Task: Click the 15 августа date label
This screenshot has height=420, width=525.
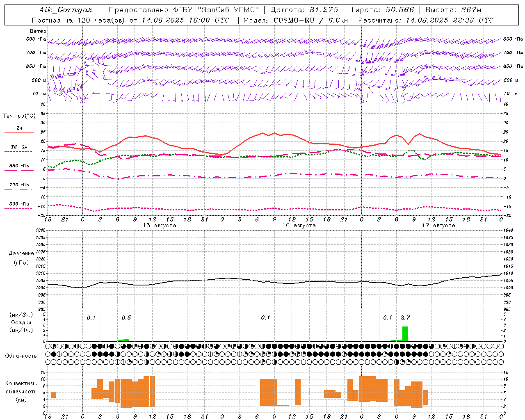Action: click(x=160, y=226)
